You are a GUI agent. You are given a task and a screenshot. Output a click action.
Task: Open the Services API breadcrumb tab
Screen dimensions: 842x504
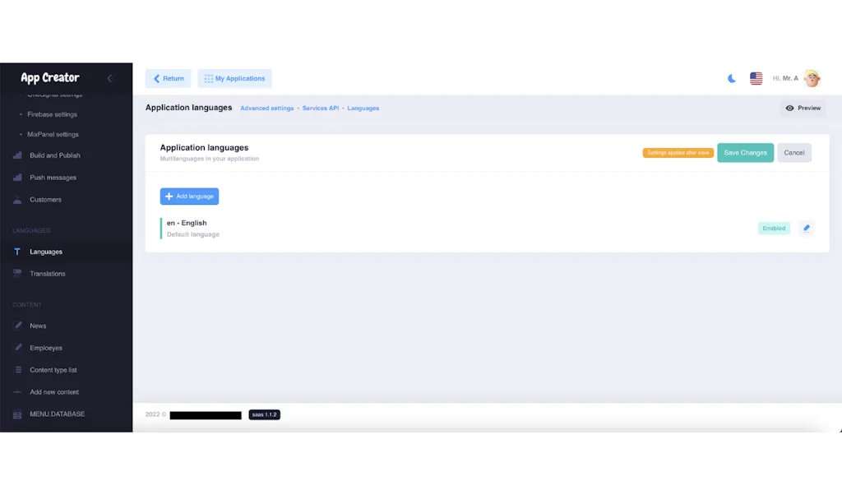(x=320, y=108)
